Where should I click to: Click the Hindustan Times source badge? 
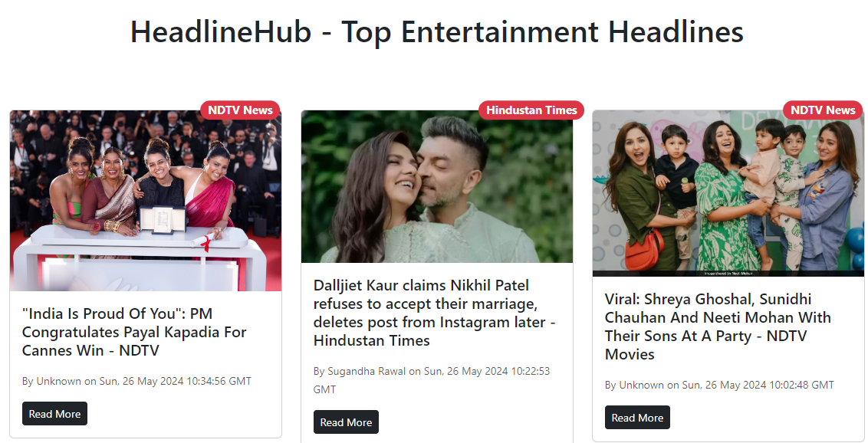click(531, 110)
